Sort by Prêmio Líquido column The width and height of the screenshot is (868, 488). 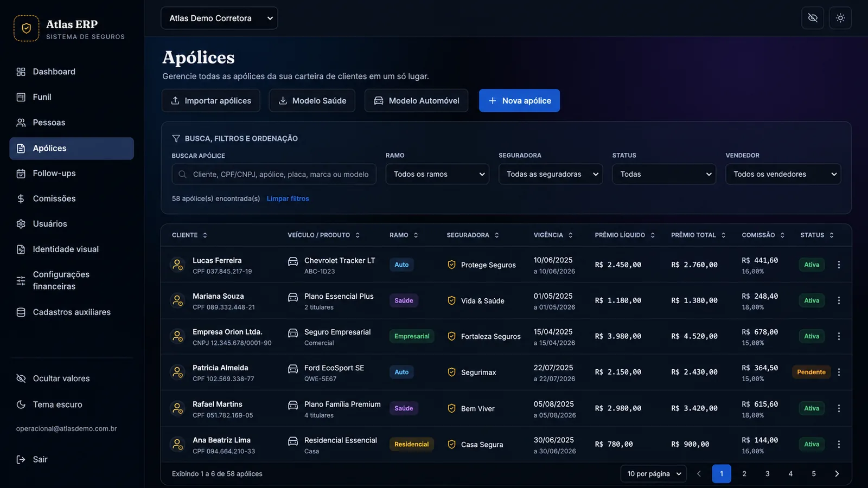pyautogui.click(x=625, y=235)
